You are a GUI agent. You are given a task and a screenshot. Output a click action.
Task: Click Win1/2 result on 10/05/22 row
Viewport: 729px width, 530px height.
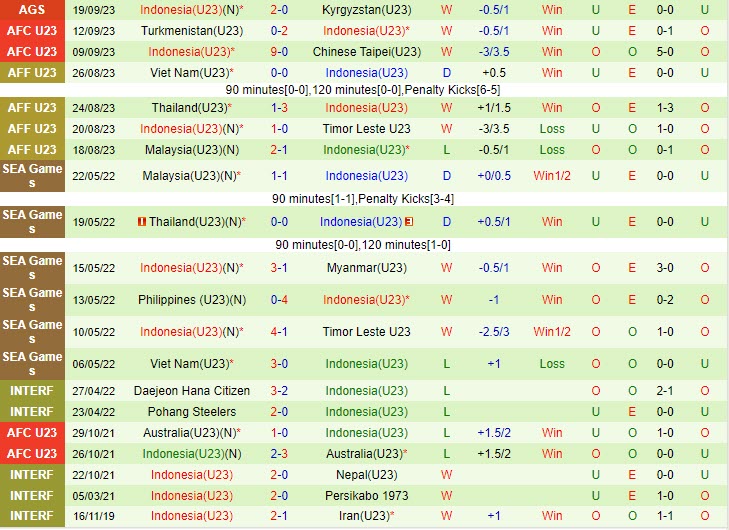[552, 332]
